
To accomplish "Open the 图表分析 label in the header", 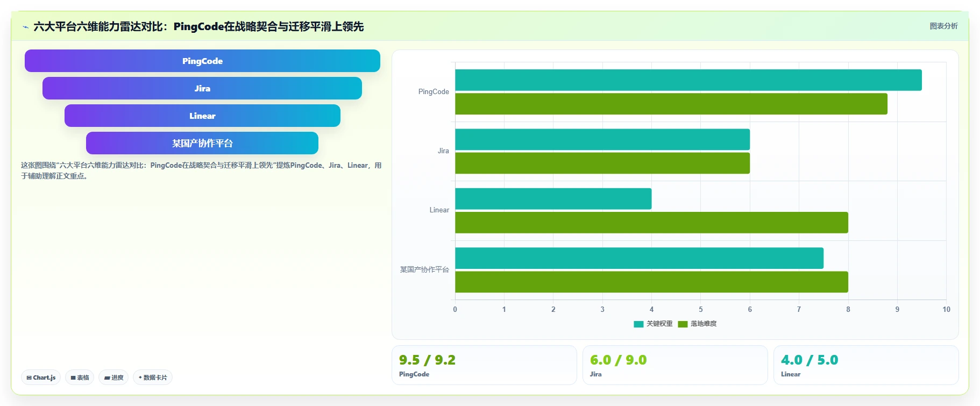I will pyautogui.click(x=943, y=26).
